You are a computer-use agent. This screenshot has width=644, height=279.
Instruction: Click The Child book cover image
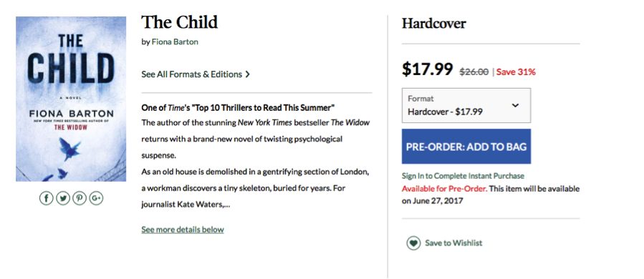[x=71, y=99]
